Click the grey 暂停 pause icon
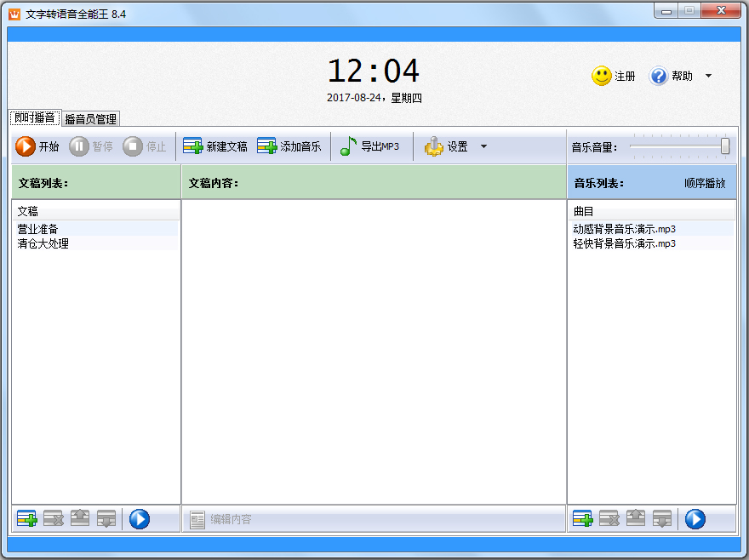 [x=79, y=146]
